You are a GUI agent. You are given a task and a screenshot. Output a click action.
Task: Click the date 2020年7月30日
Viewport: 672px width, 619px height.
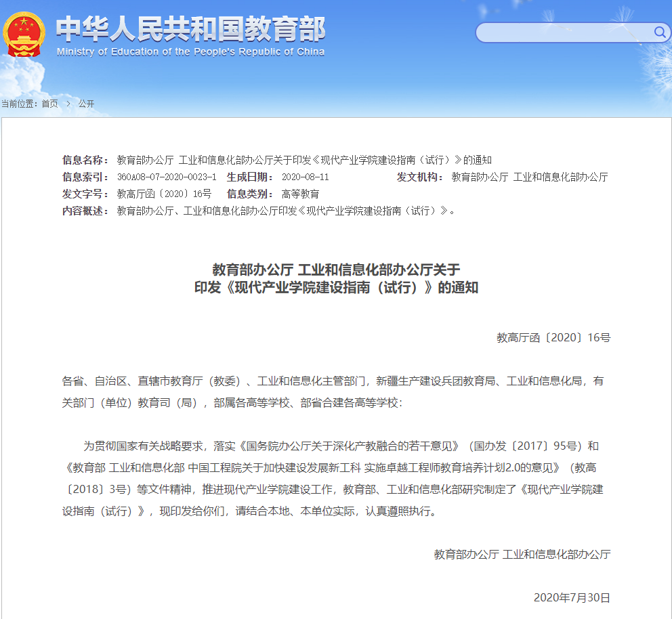point(572,597)
